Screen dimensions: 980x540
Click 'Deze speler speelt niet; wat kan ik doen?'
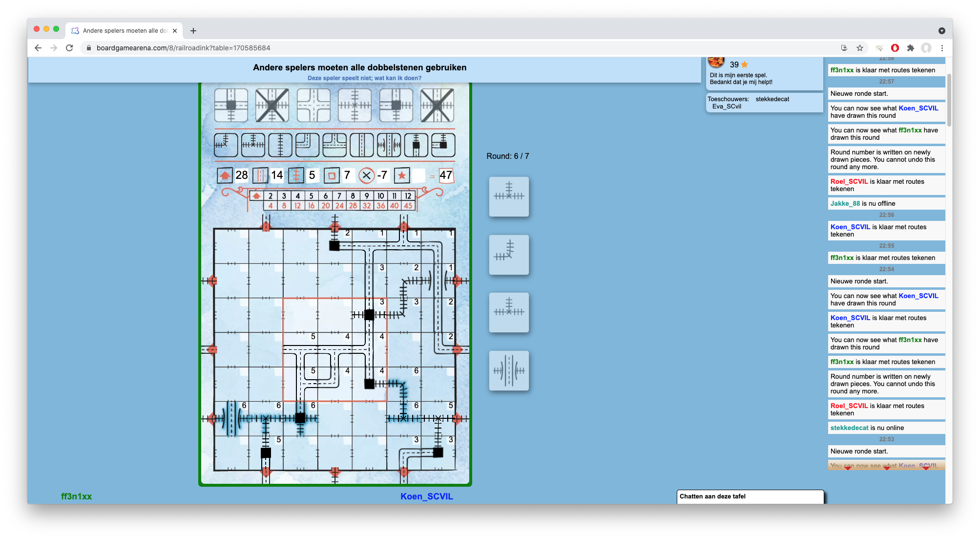pos(364,78)
